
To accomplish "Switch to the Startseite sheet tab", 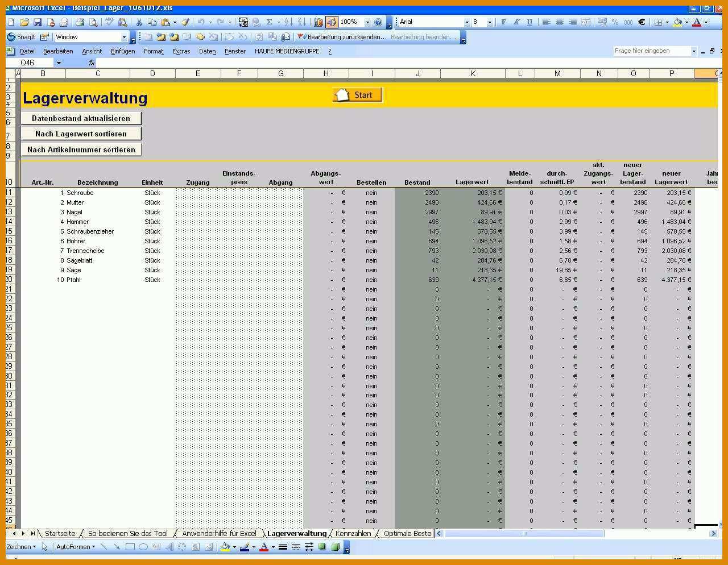I will point(60,533).
